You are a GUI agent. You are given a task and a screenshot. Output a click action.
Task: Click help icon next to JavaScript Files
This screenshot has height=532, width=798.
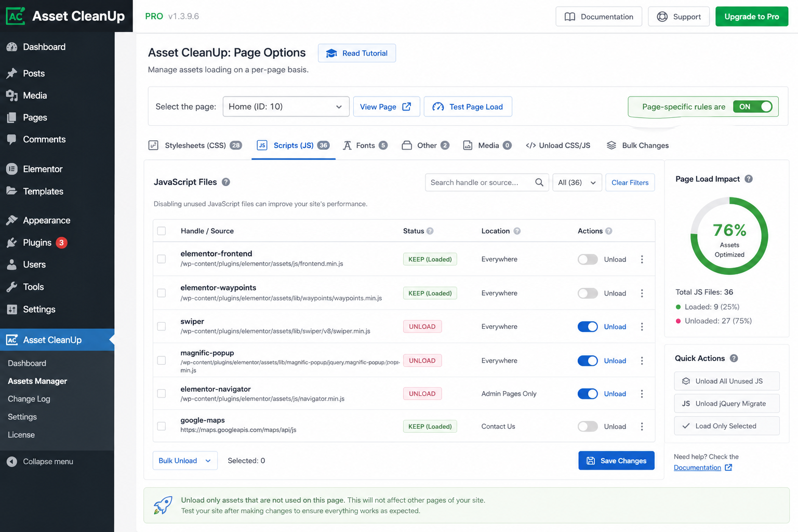click(226, 182)
